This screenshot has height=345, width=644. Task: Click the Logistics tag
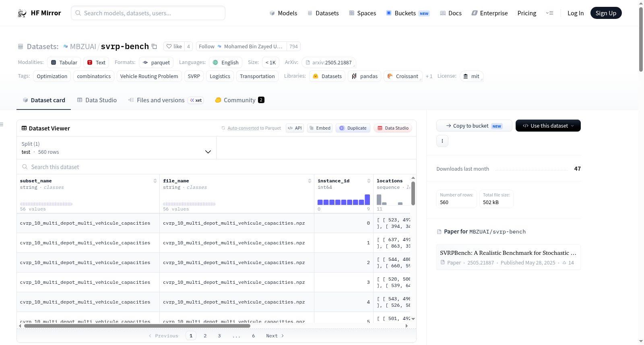point(220,76)
